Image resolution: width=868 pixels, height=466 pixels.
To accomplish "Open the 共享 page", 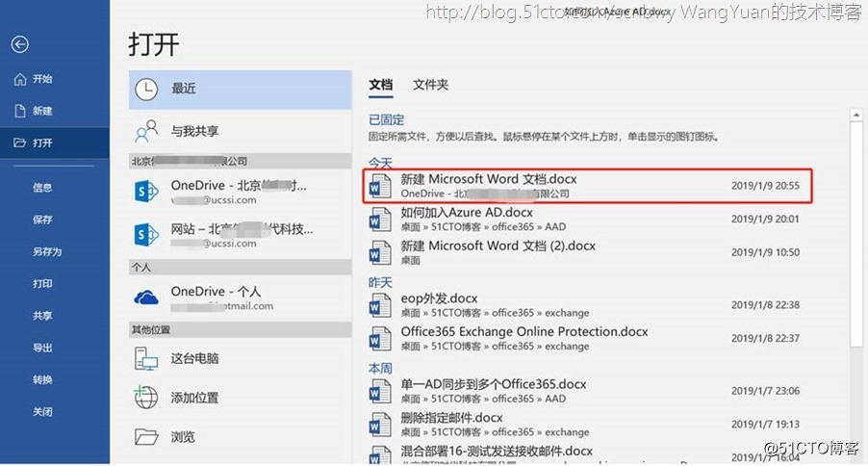I will coord(42,316).
